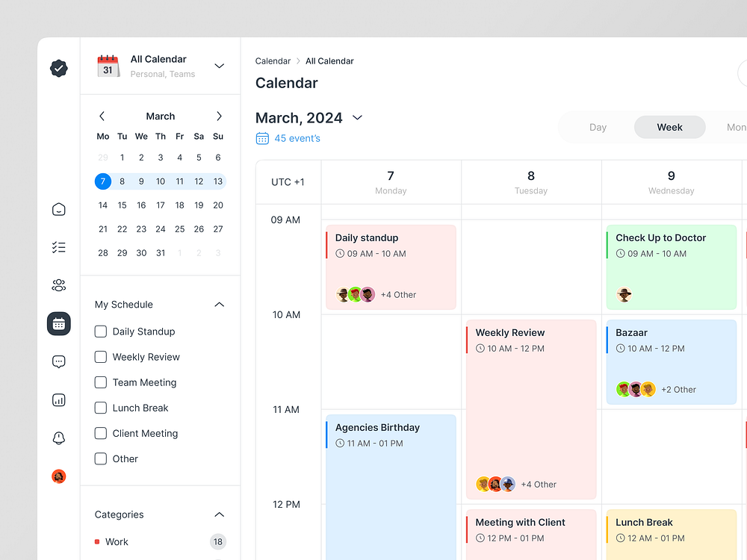The image size is (747, 560).
Task: Click the red Work category swatch
Action: 96,541
